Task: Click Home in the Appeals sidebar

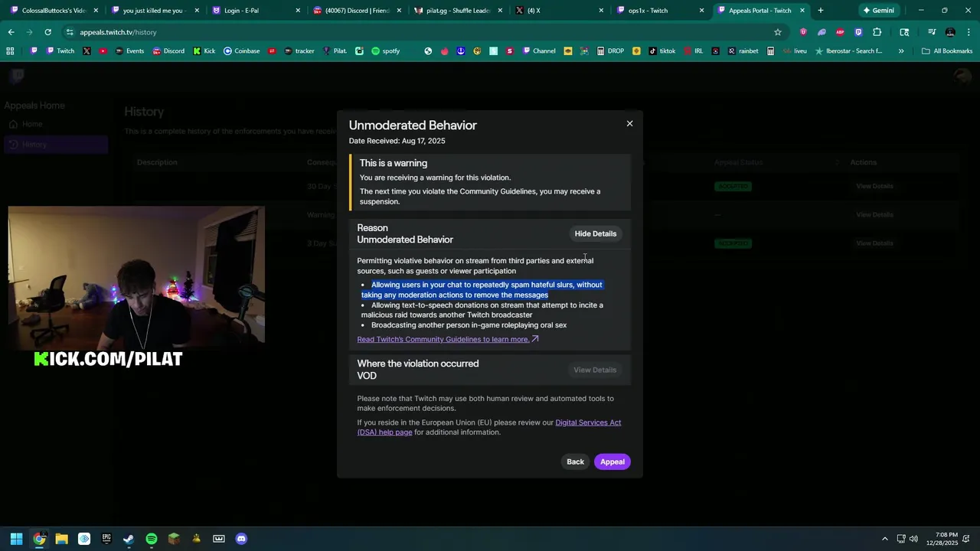Action: [55, 124]
